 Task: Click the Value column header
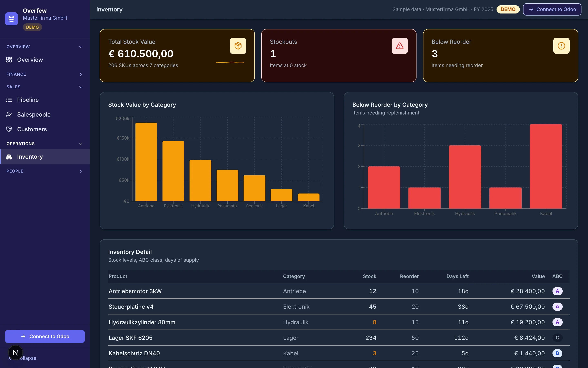pyautogui.click(x=538, y=276)
